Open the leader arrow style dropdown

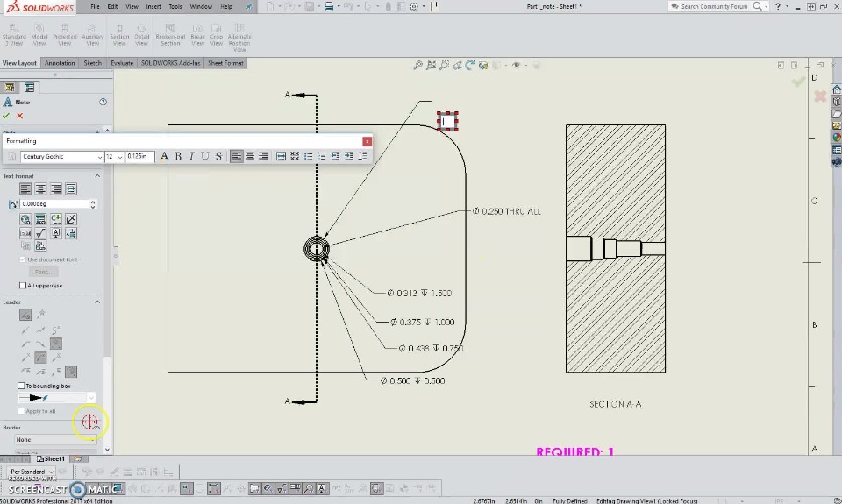90,398
